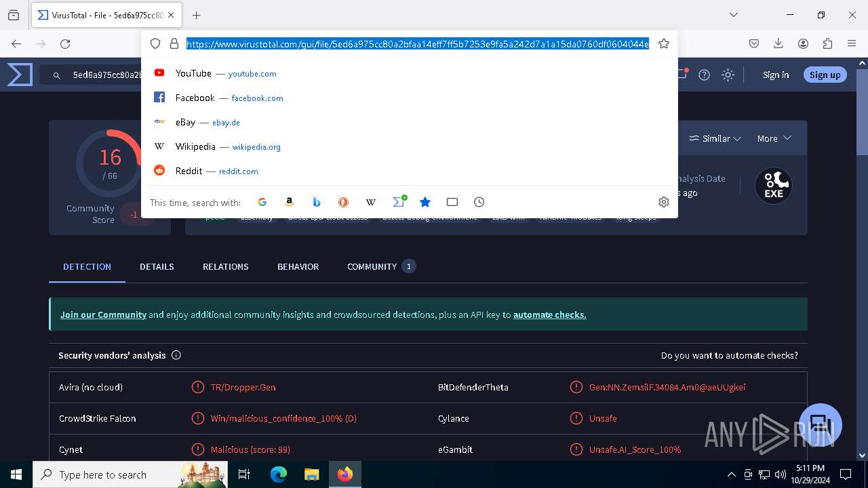
Task: Search in history clock icon
Action: pyautogui.click(x=479, y=202)
